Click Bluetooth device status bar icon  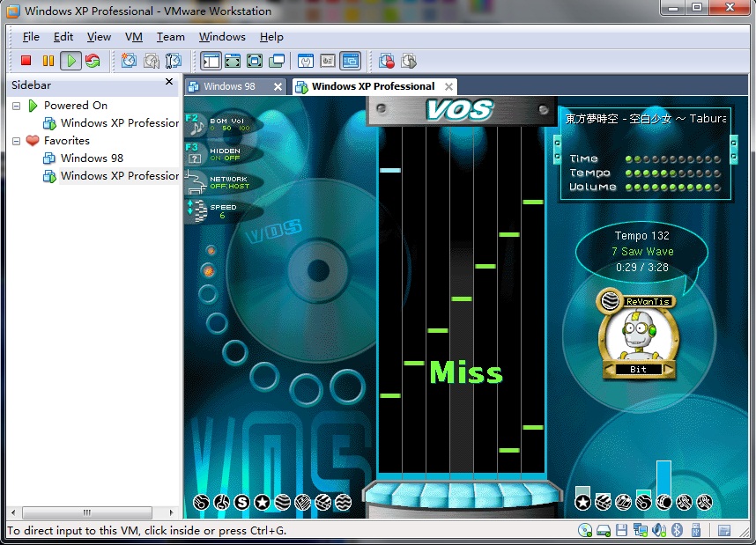click(677, 531)
